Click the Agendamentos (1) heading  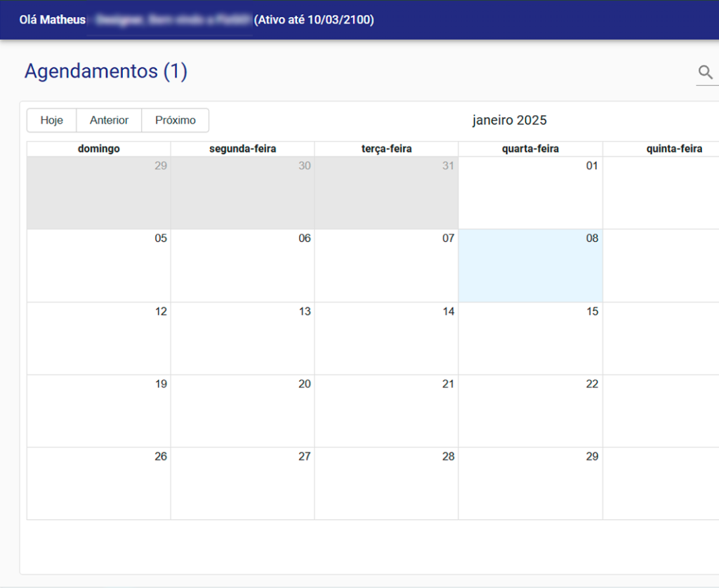tap(106, 72)
